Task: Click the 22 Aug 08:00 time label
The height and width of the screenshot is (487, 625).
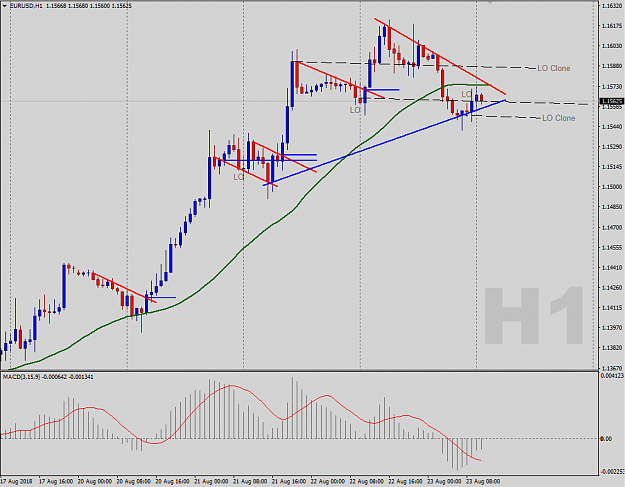Action: tap(367, 481)
